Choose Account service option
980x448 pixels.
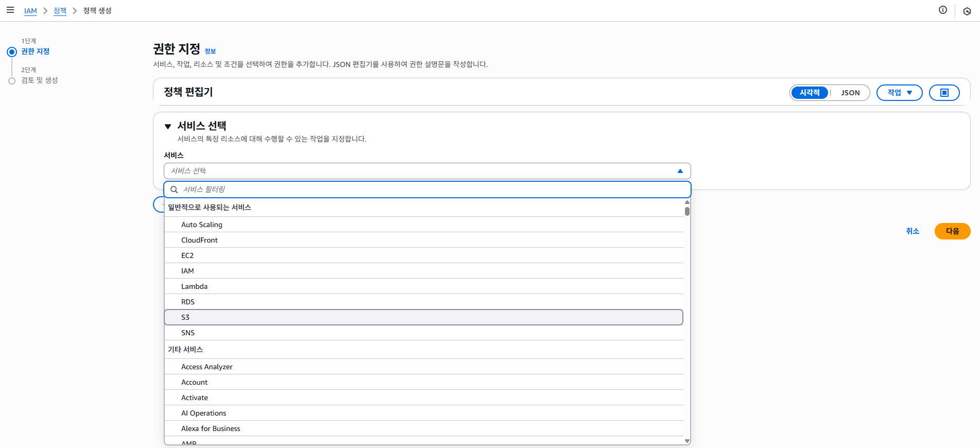[424, 382]
